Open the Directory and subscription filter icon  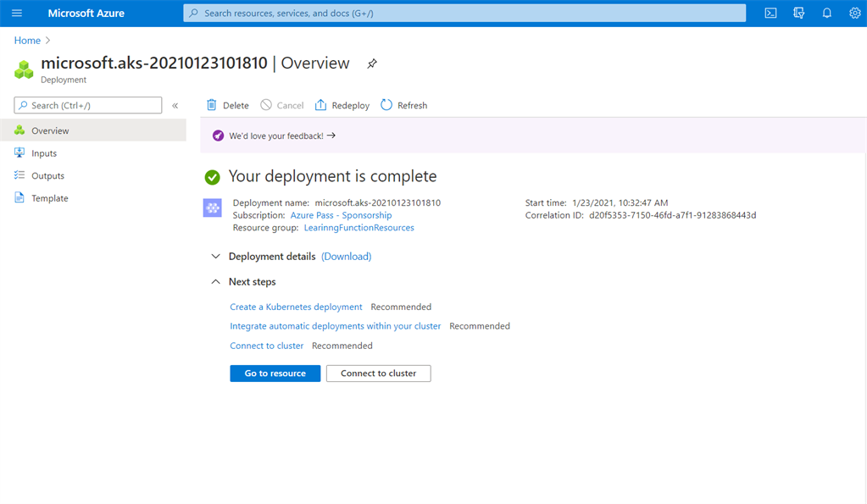pos(798,13)
